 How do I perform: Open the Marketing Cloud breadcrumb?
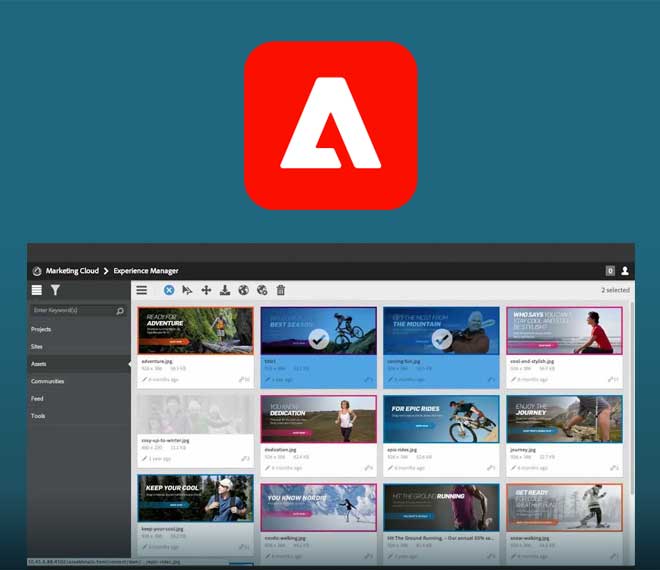click(72, 271)
